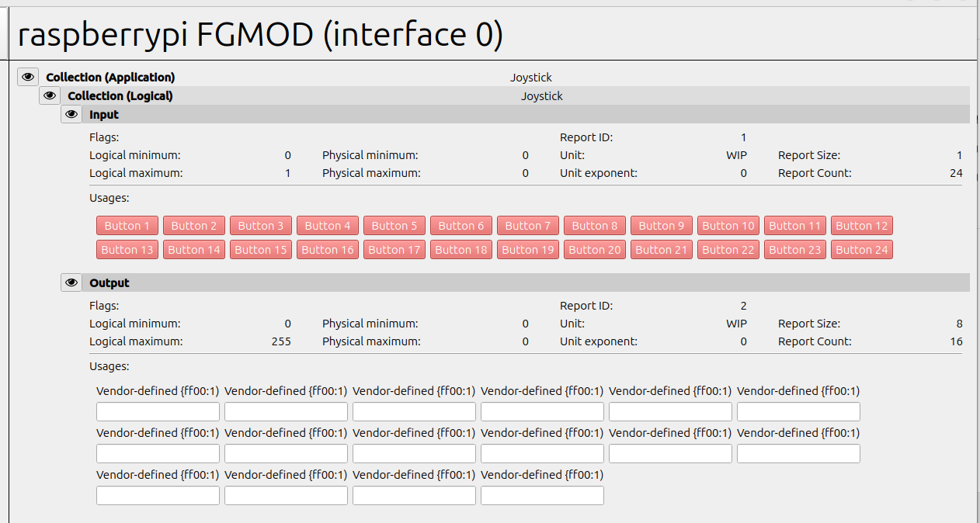Click the Button 18 usage indicator
Image resolution: width=980 pixels, height=523 pixels.
tap(461, 250)
